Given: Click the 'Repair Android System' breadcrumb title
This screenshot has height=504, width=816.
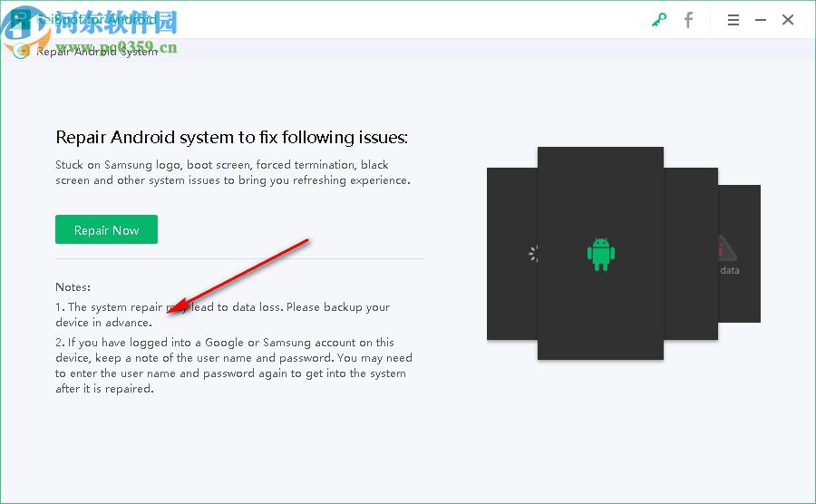Looking at the screenshot, I should point(97,52).
